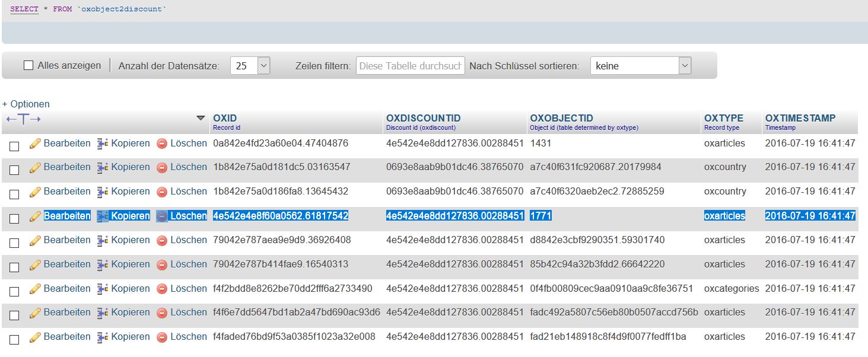
Task: Click pencil edit icon in row 1b842e75a0d186fa8.13645432
Action: pyautogui.click(x=35, y=192)
